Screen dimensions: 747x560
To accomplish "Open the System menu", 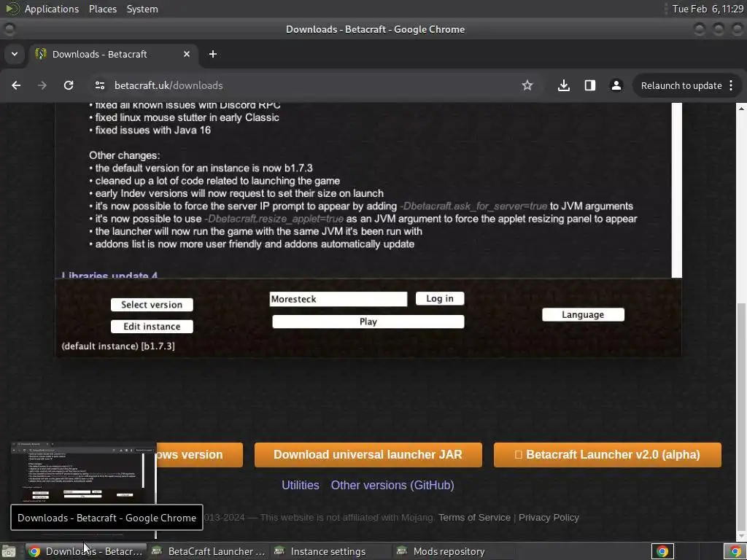I will coord(142,9).
